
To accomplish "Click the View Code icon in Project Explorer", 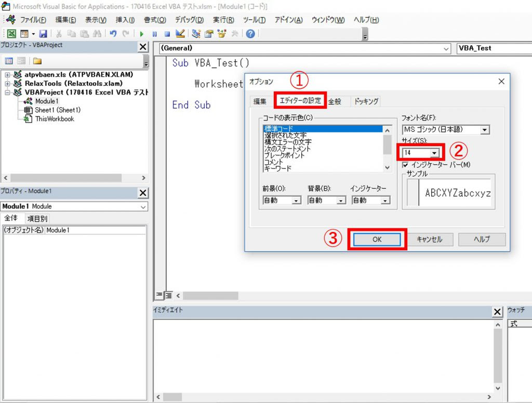I will tap(9, 60).
